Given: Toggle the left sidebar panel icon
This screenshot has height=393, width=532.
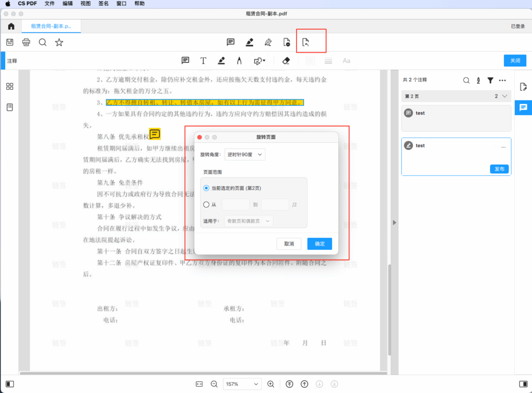Looking at the screenshot, I should click(x=10, y=384).
